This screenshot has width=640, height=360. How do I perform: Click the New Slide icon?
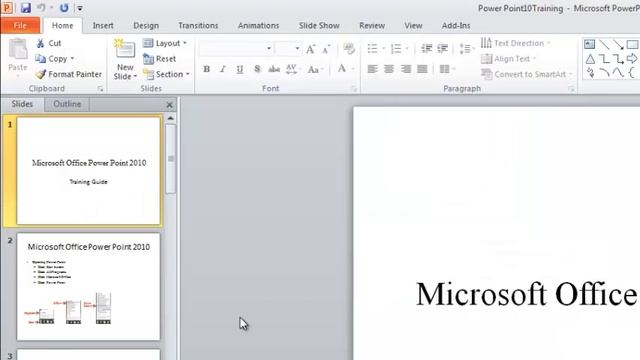(125, 50)
